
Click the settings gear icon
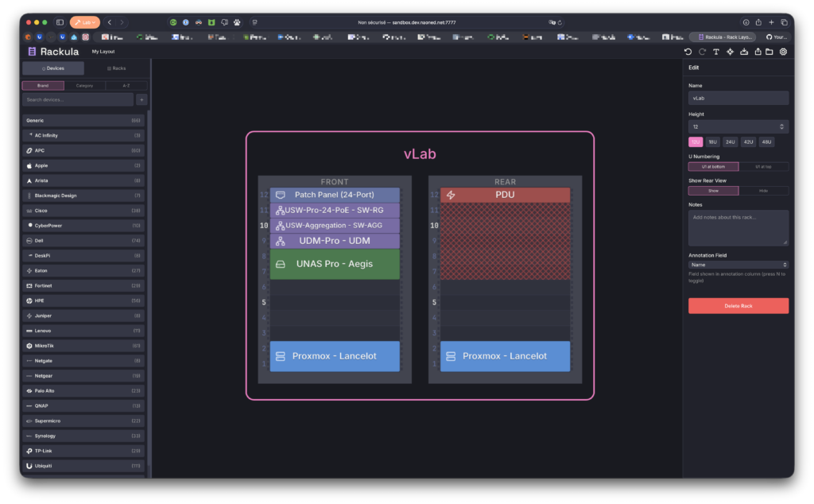coord(783,52)
